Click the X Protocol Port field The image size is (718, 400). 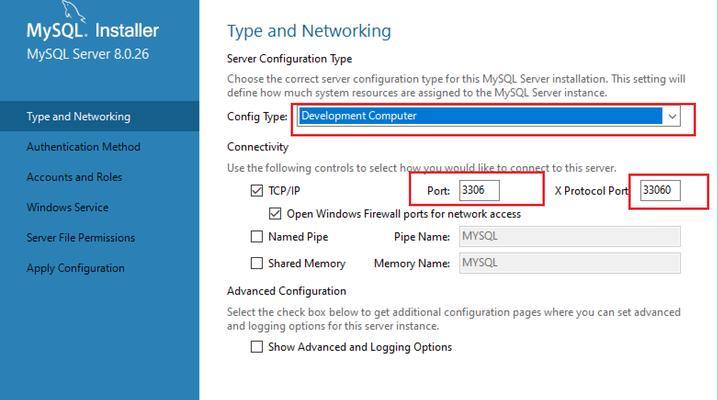(x=660, y=190)
